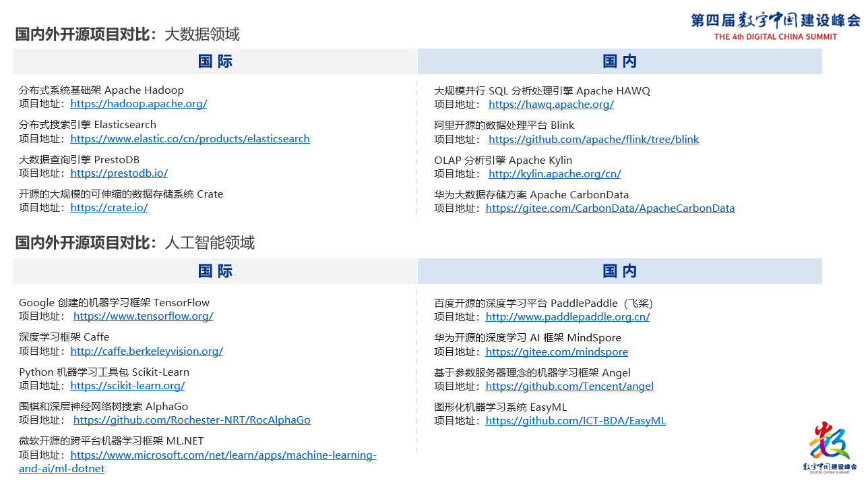Open the GitHub apache flink blink link
This screenshot has width=868, height=485.
click(594, 140)
